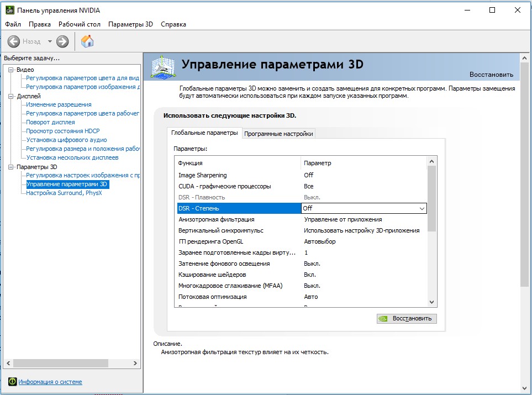Viewport: 532px width, 395px height.
Task: Collapse the Параметры 3D tree node
Action: tap(11, 167)
